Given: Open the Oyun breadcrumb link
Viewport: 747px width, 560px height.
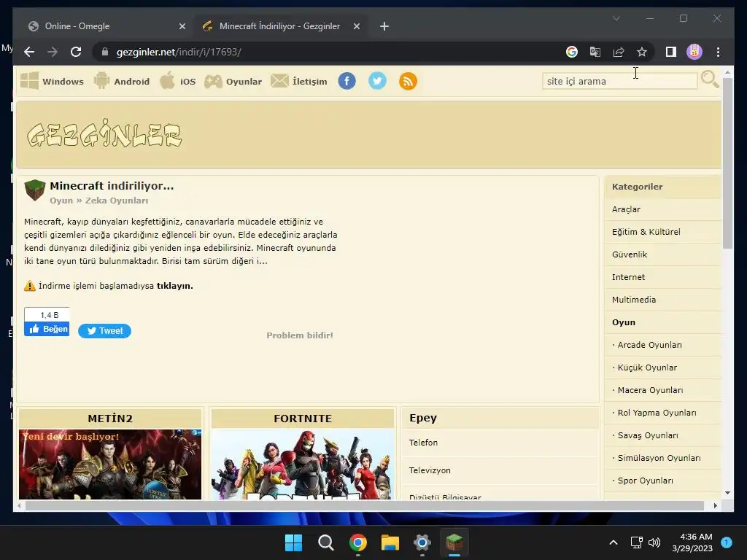Looking at the screenshot, I should (x=61, y=201).
